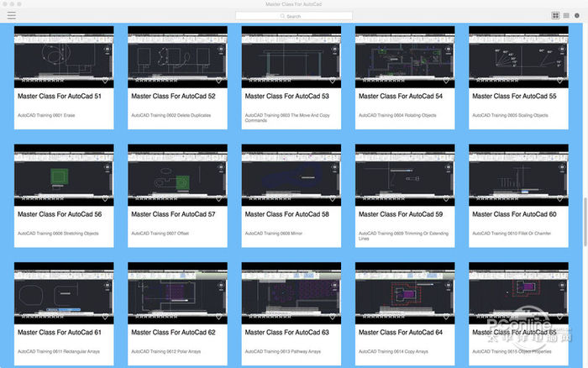Image resolution: width=588 pixels, height=368 pixels.
Task: Toggle heart icon on AutoCad 60 card
Action: click(x=559, y=199)
